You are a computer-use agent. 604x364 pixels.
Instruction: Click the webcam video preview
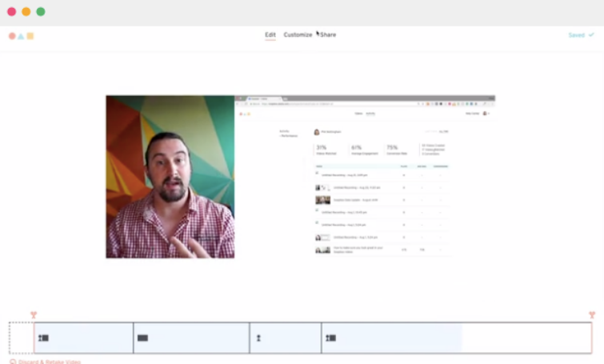[x=170, y=177]
